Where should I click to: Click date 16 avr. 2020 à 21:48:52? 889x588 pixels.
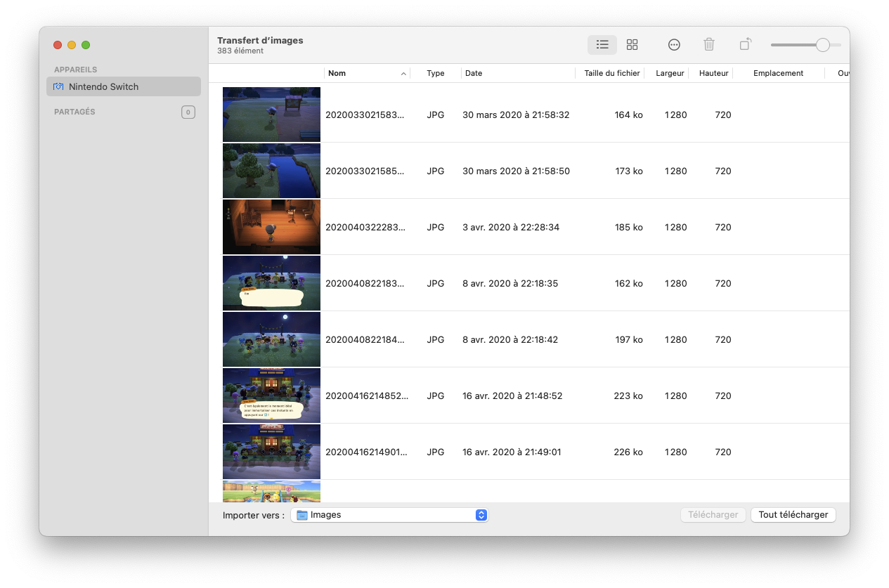[x=512, y=396]
